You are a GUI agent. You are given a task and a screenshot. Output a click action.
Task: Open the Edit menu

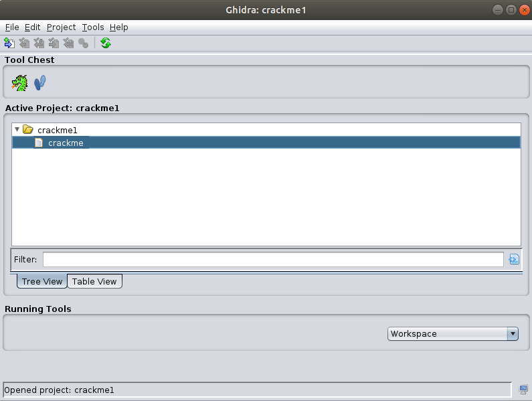point(32,27)
